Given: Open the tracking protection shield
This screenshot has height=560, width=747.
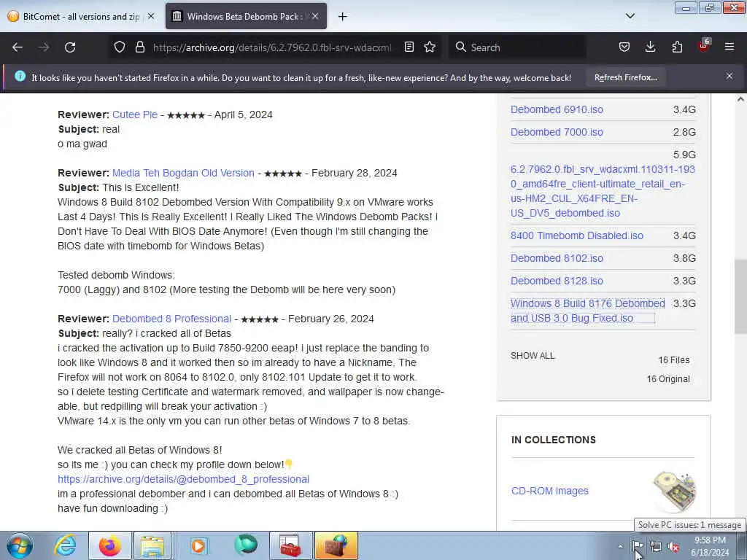Looking at the screenshot, I should 120,47.
